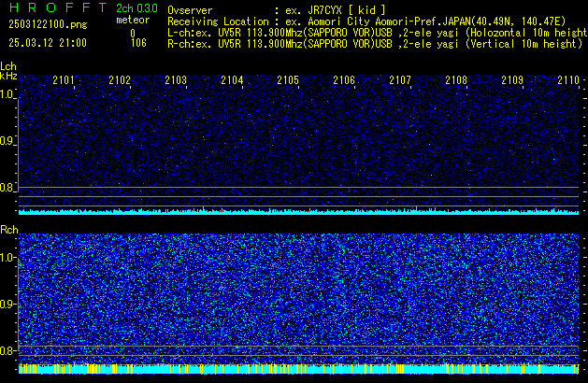588x383 pixels.
Task: Click the 2101 time marker
Action: point(64,80)
